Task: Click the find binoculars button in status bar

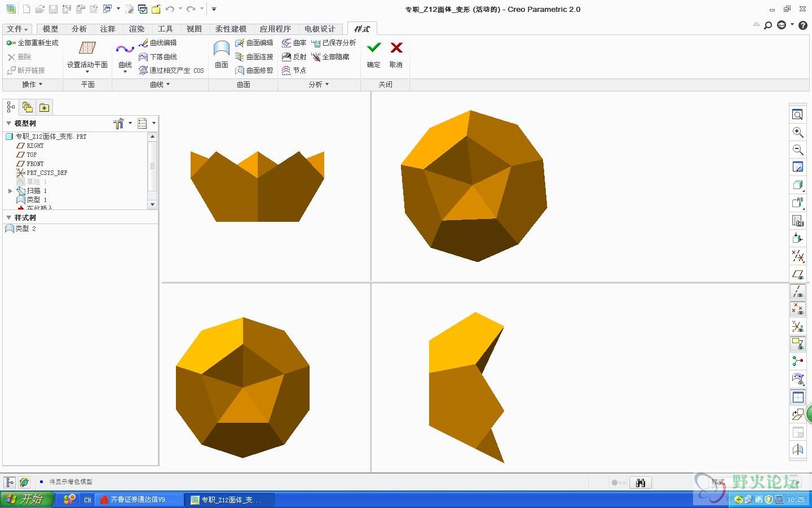Action: pos(640,483)
